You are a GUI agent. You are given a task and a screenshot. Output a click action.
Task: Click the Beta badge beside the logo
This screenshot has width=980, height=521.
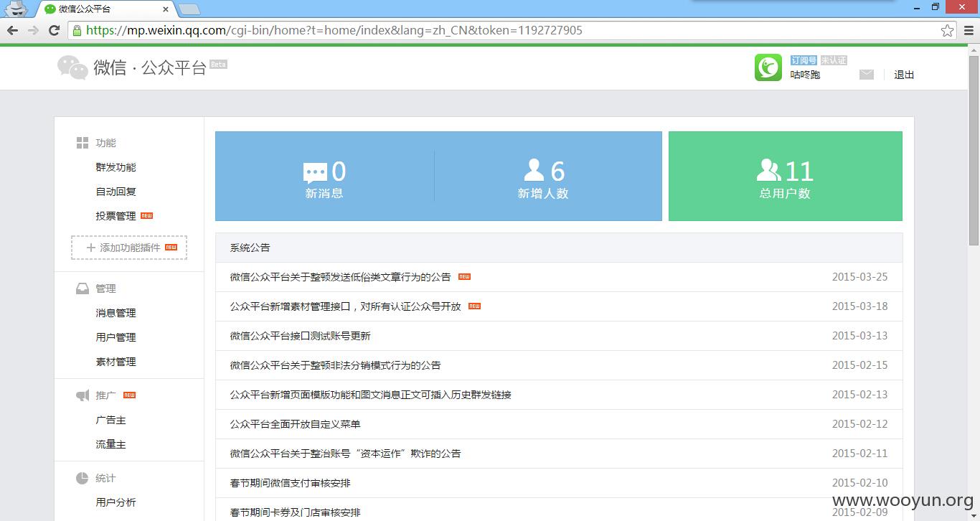click(218, 64)
